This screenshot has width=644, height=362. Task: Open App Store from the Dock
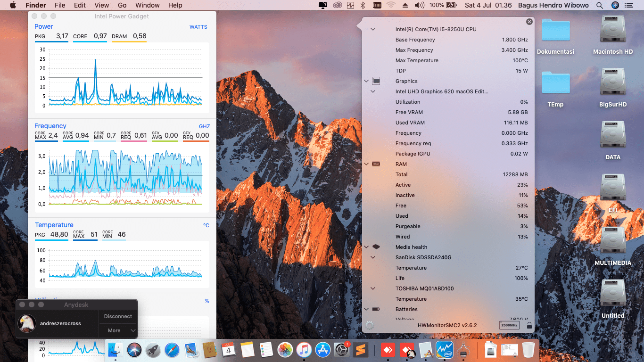click(x=323, y=350)
